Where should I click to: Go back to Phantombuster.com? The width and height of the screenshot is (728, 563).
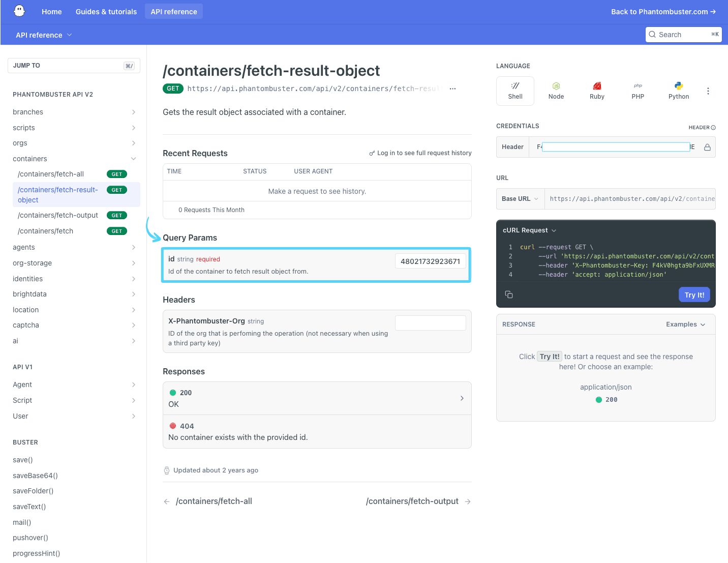663,12
